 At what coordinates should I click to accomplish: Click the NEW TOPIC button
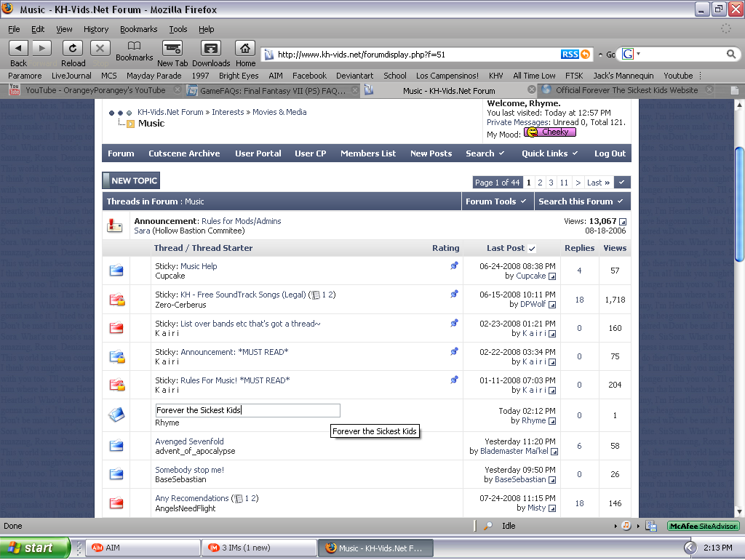pyautogui.click(x=131, y=180)
